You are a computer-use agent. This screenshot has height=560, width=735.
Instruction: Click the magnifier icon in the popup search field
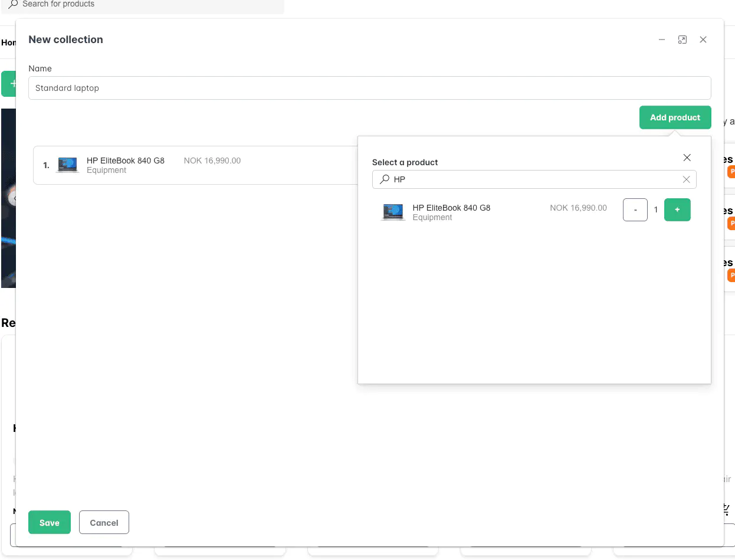(x=383, y=179)
